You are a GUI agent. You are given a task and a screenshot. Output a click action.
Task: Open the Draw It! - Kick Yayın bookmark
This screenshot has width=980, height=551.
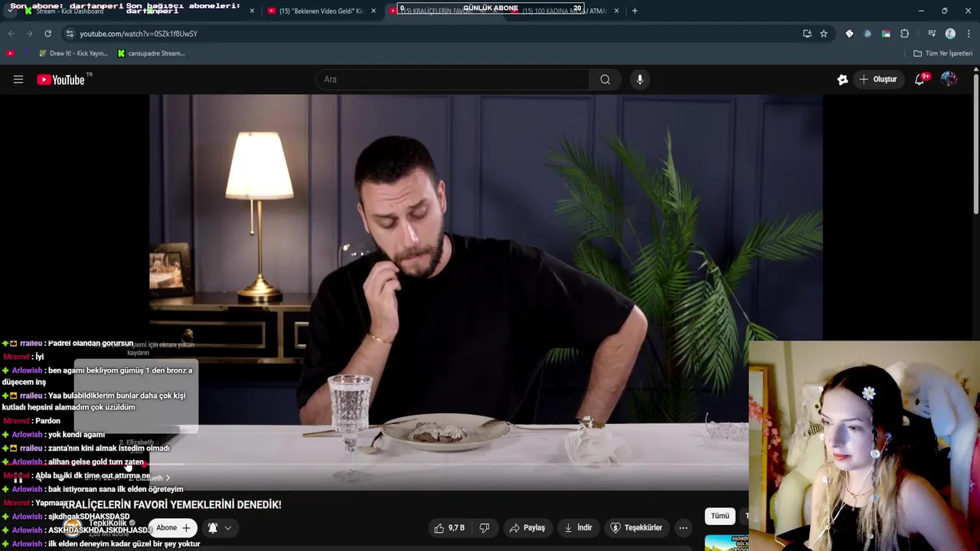73,54
